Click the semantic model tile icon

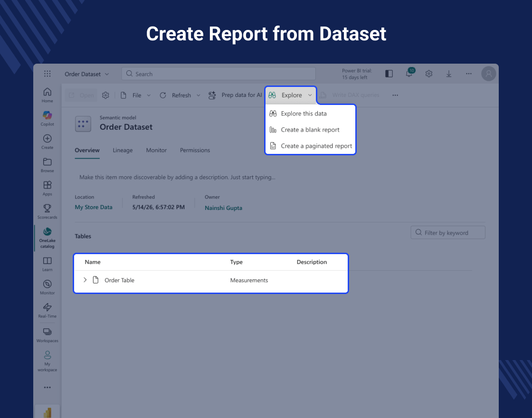(x=83, y=123)
